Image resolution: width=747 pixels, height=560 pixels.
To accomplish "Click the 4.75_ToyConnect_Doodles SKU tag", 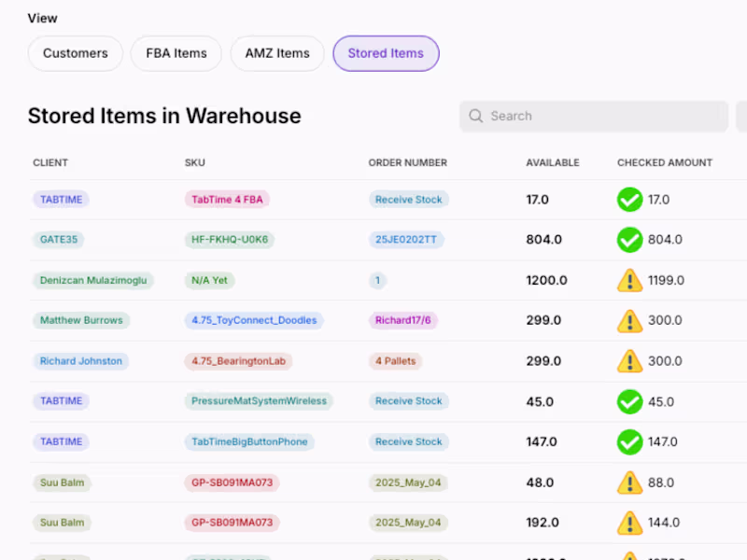I will pyautogui.click(x=254, y=321).
